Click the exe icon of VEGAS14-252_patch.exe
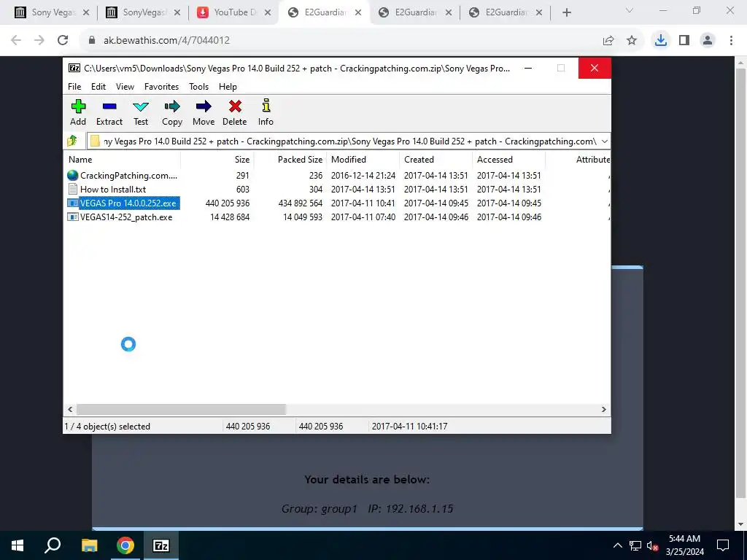 tap(72, 217)
